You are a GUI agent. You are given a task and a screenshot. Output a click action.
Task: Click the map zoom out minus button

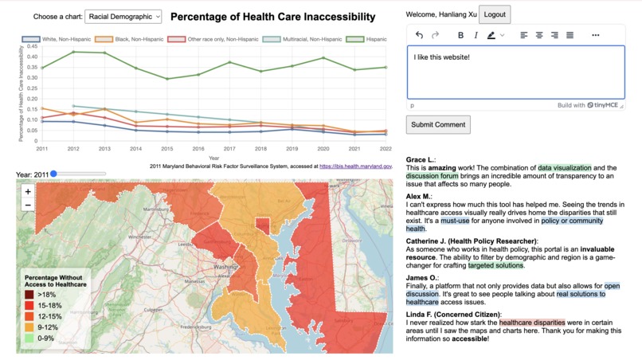pos(28,205)
